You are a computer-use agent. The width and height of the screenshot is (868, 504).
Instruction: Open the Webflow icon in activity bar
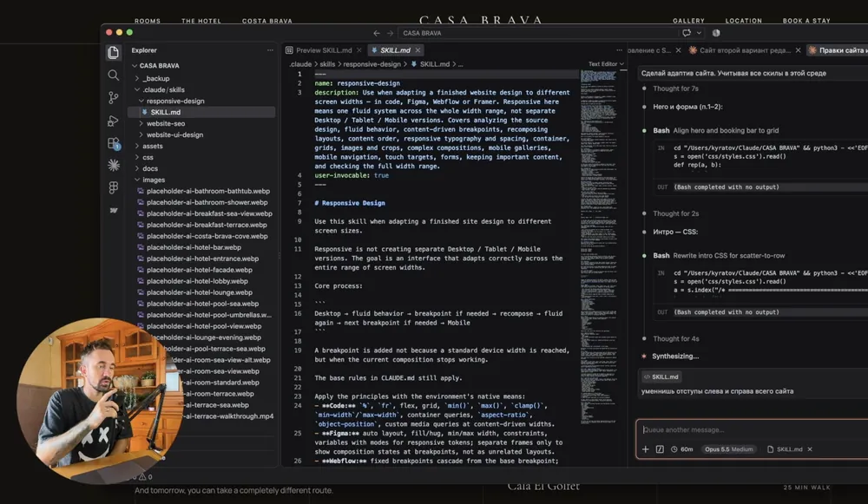click(x=114, y=210)
